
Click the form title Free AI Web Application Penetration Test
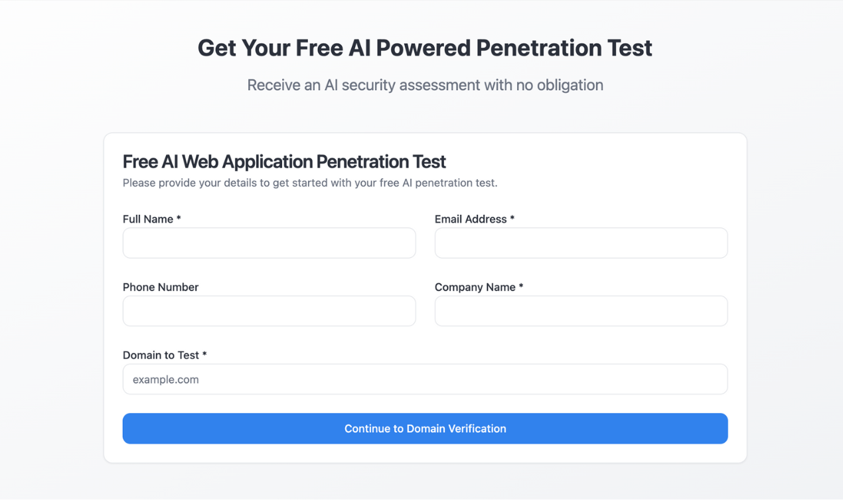[x=284, y=162]
